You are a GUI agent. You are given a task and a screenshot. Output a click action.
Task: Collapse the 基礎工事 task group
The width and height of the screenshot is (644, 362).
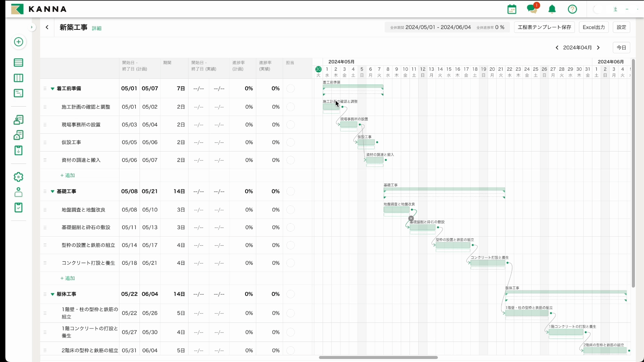coord(52,191)
